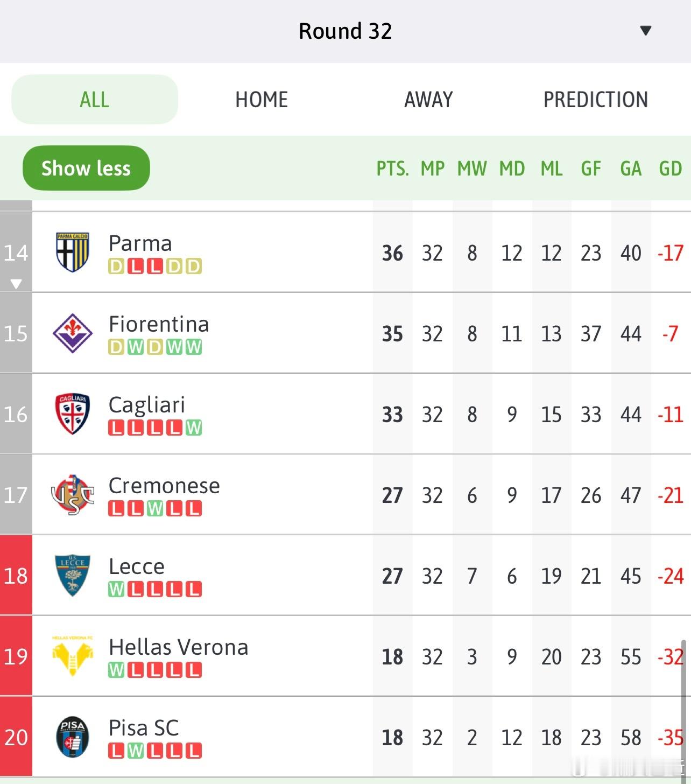This screenshot has height=784, width=691.
Task: Click Cagliari's green W form badge
Action: (x=194, y=428)
